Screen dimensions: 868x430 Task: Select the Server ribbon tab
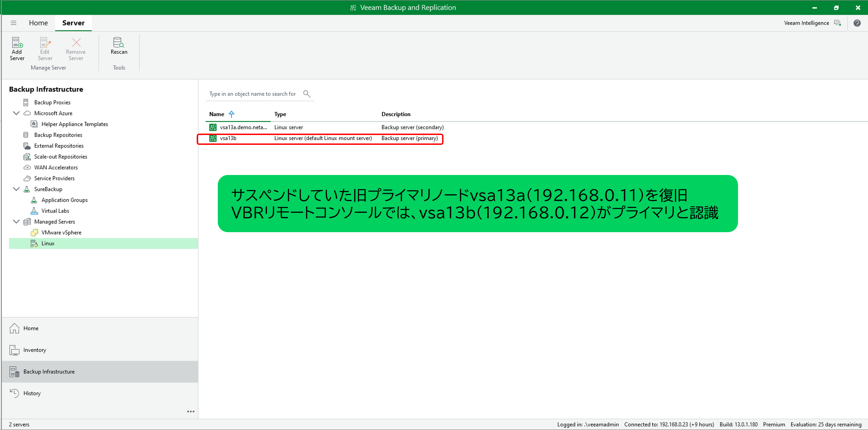coord(73,23)
